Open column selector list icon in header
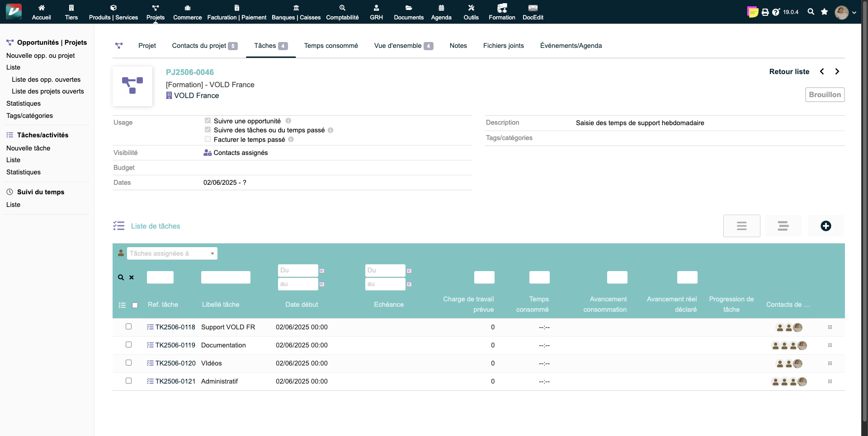Screen dimensions: 868x436 click(x=122, y=305)
